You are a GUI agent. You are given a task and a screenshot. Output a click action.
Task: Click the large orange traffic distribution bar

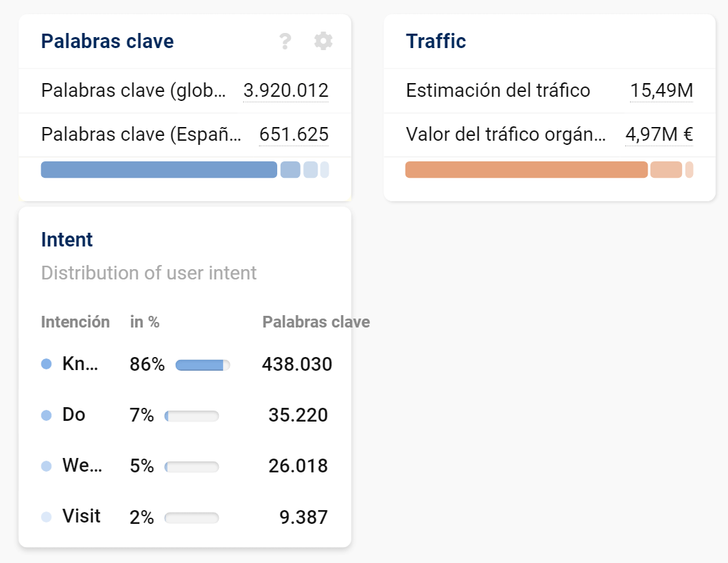(526, 170)
